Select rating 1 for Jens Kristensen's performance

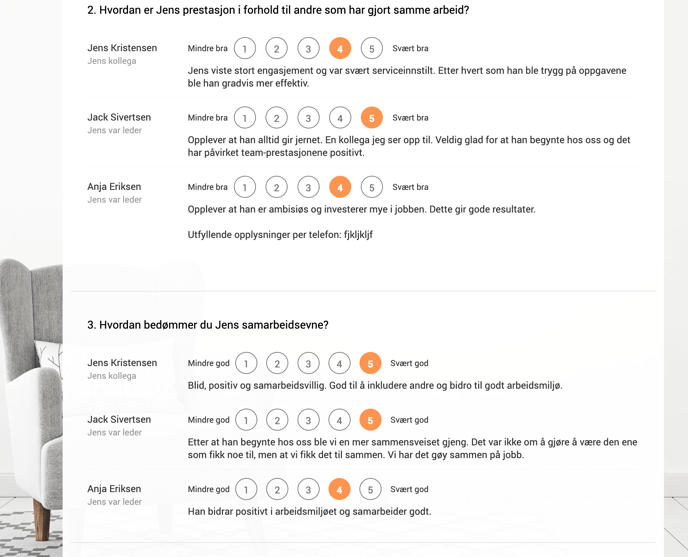245,48
